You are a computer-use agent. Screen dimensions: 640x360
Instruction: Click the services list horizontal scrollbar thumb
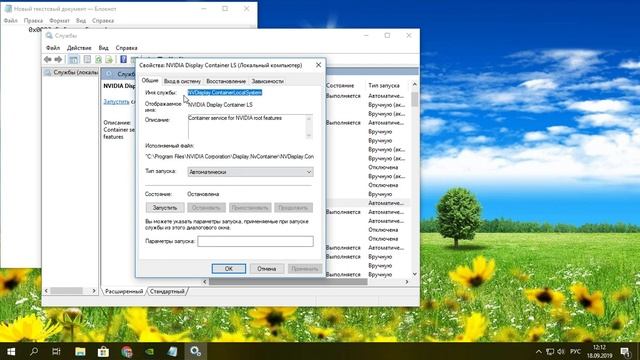click(x=288, y=282)
